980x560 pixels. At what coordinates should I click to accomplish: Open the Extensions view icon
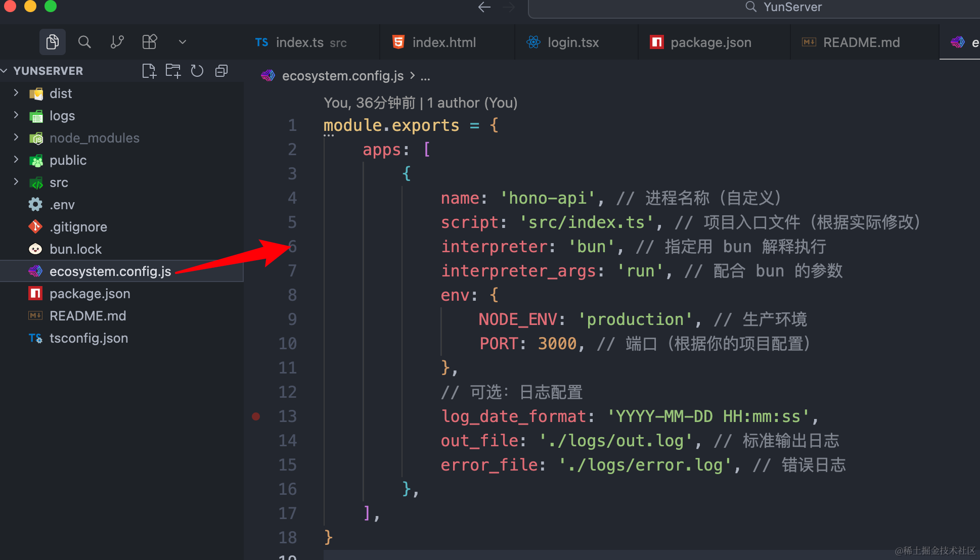[149, 42]
